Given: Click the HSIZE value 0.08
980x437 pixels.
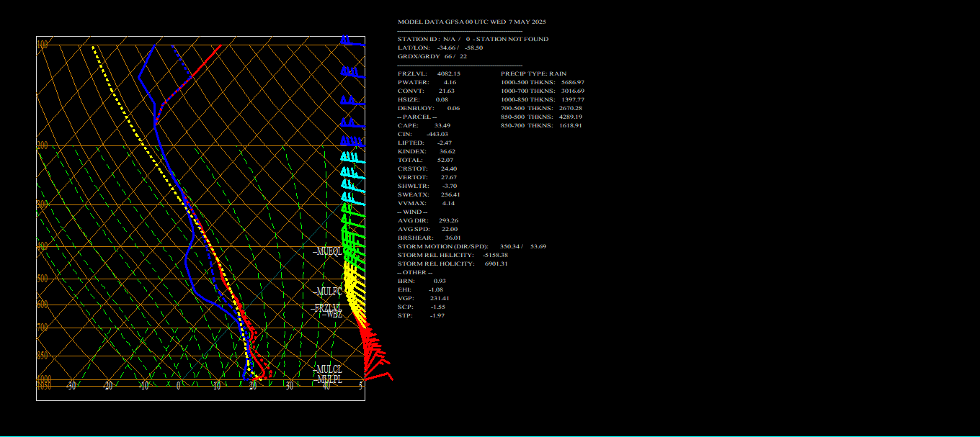Looking at the screenshot, I should point(442,99).
